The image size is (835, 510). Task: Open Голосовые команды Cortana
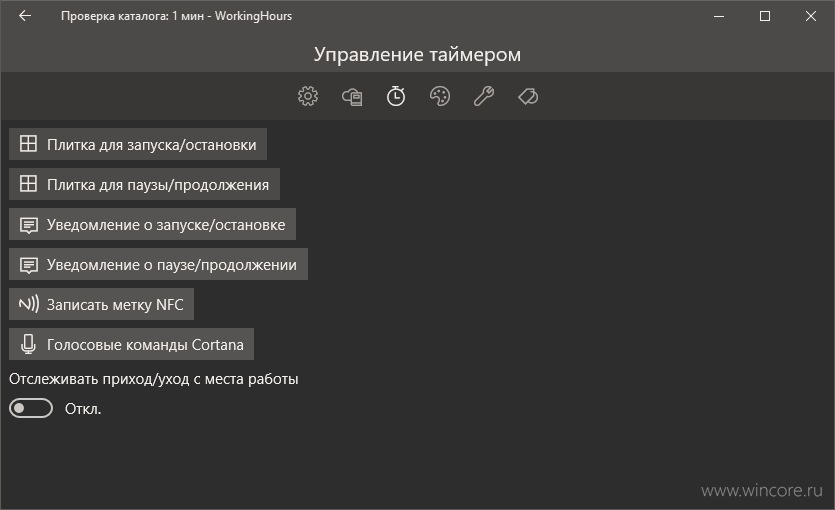pos(132,344)
